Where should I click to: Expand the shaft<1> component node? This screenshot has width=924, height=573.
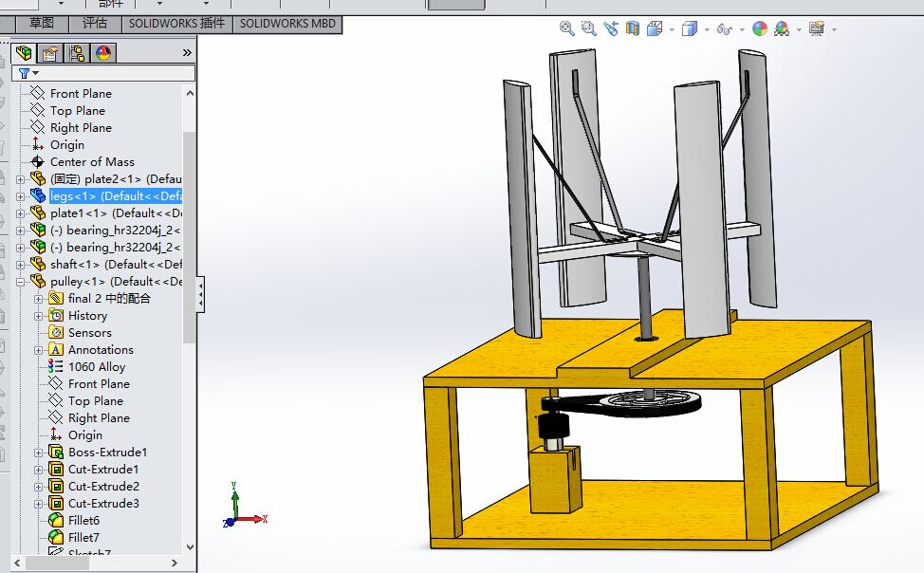(21, 265)
